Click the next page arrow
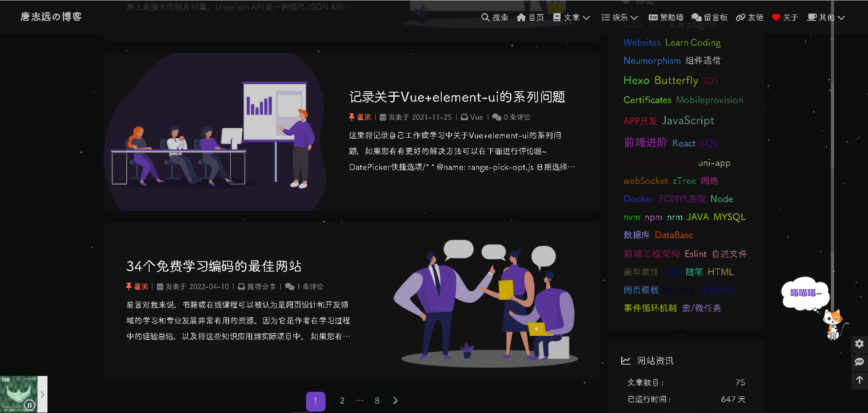This screenshot has width=868, height=413. (396, 401)
